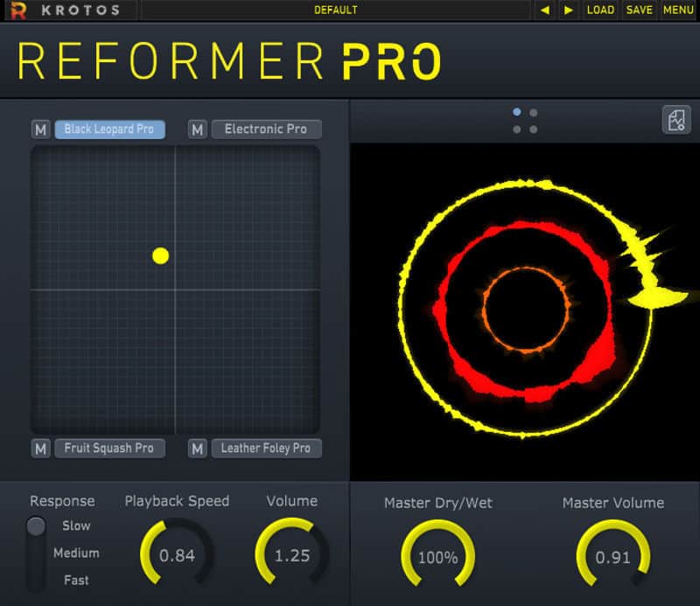The height and width of the screenshot is (606, 700).
Task: Open the library page icon at top right
Action: [676, 120]
